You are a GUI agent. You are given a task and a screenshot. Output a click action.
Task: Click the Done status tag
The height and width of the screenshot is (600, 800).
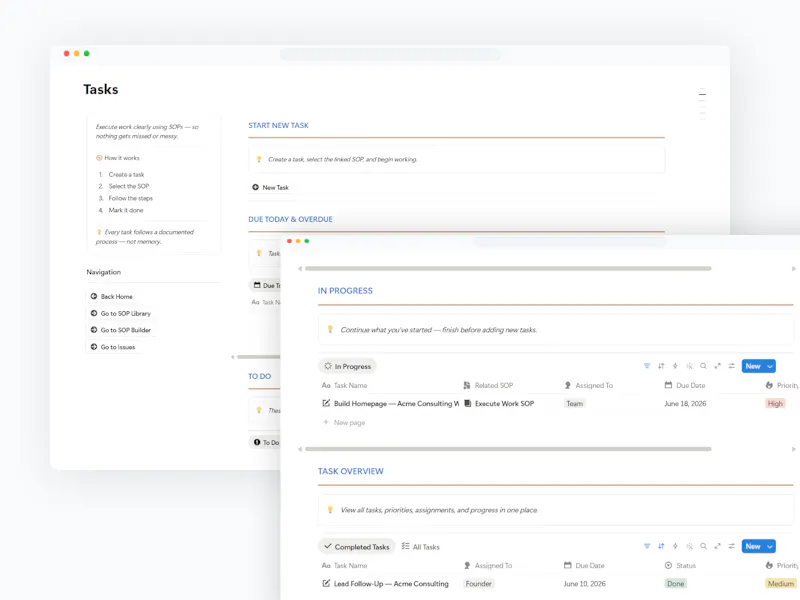click(676, 584)
